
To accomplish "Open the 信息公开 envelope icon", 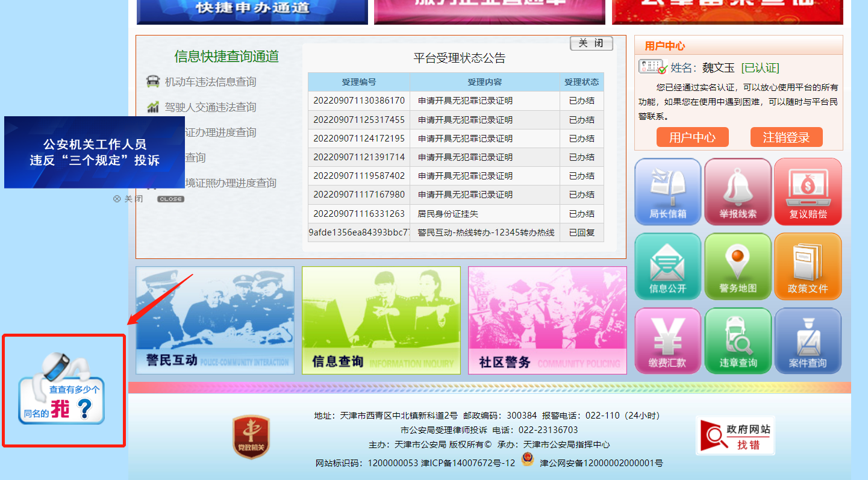I will (667, 266).
